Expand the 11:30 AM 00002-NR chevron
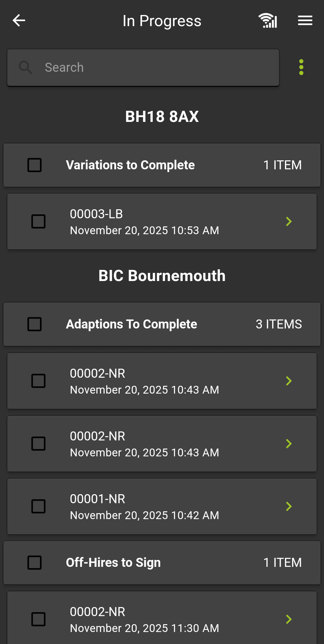The width and height of the screenshot is (324, 644). [289, 619]
